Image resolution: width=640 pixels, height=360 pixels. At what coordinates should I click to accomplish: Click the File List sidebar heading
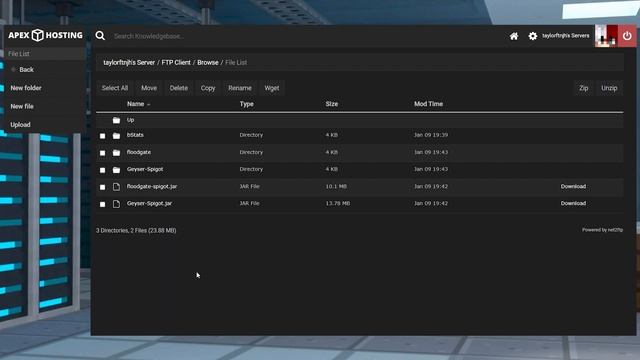click(19, 54)
